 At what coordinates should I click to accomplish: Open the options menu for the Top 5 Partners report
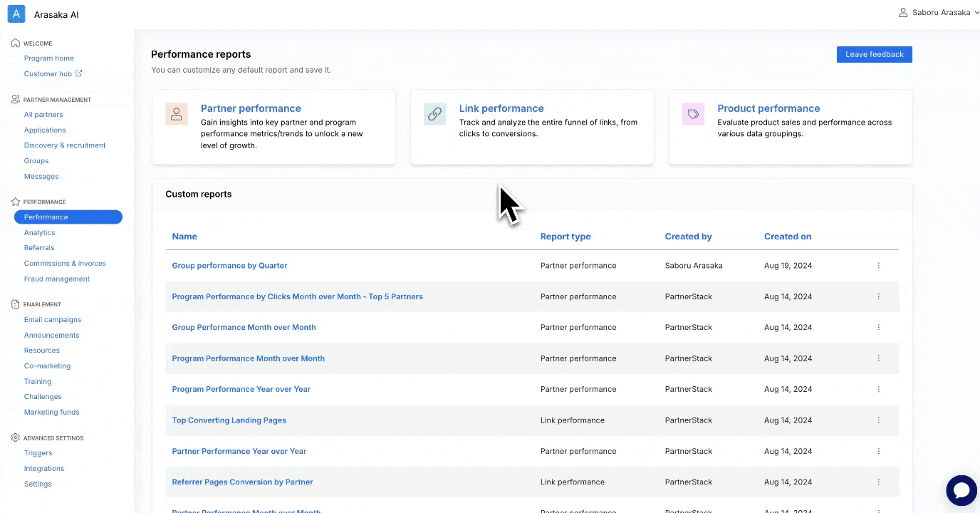tap(879, 296)
